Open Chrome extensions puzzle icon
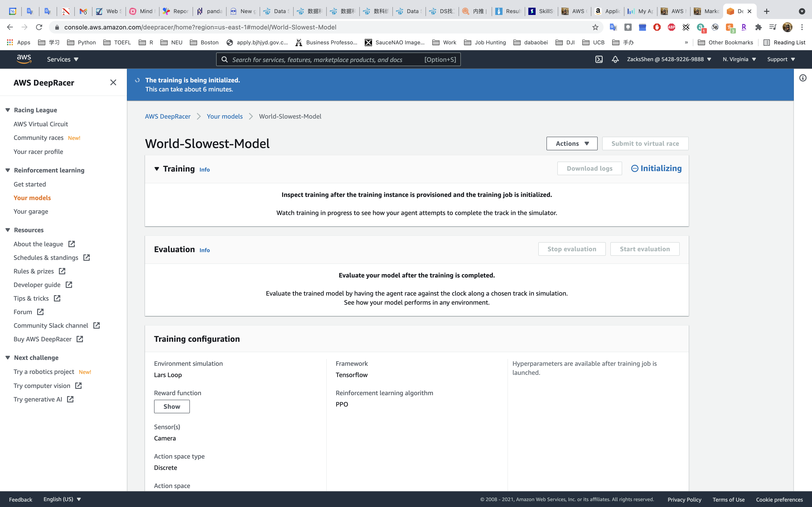The height and width of the screenshot is (507, 812). 758,27
